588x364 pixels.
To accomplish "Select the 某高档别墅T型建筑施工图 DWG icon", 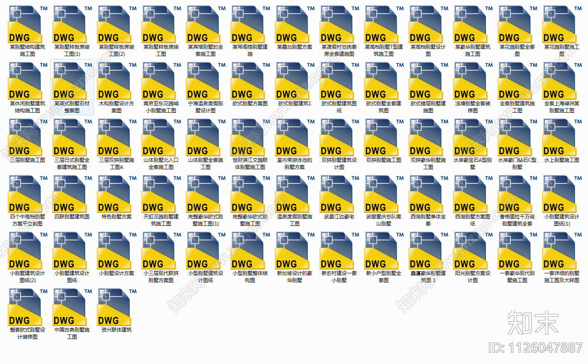I will point(381,25).
